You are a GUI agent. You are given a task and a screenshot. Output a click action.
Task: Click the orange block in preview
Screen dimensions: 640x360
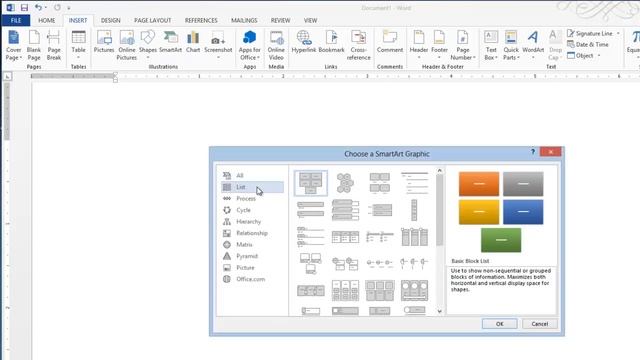[479, 184]
